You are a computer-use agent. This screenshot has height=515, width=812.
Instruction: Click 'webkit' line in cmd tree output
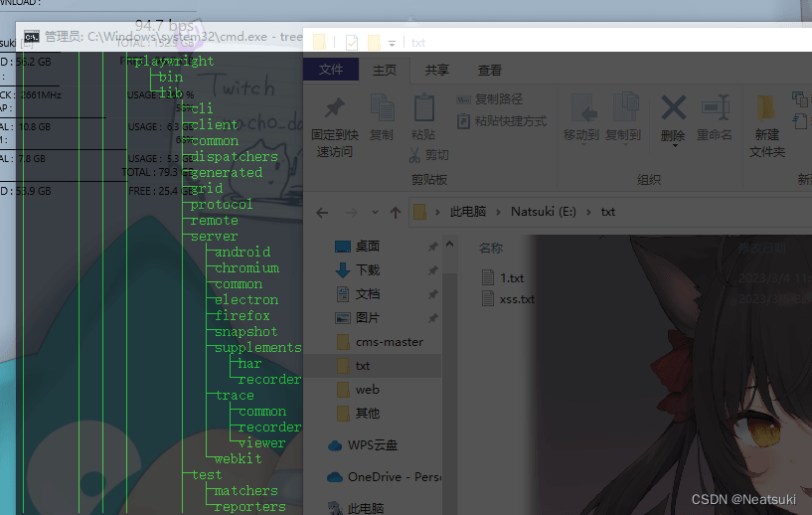[x=238, y=459]
